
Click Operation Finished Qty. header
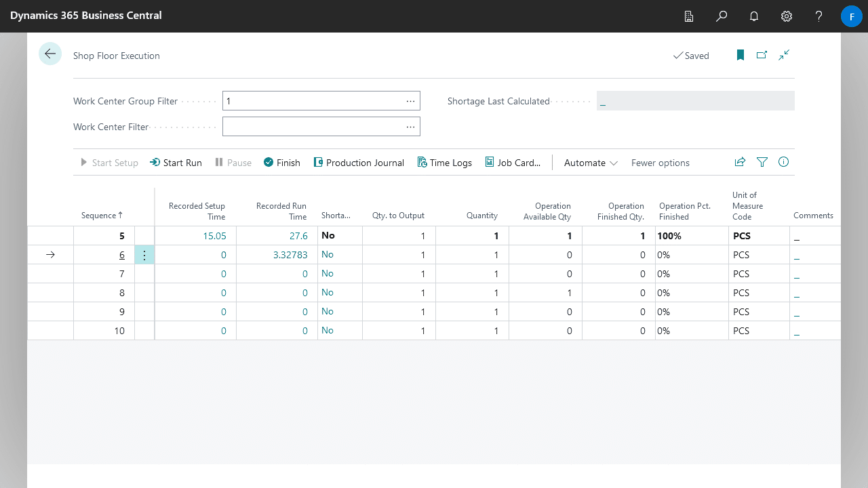click(620, 211)
